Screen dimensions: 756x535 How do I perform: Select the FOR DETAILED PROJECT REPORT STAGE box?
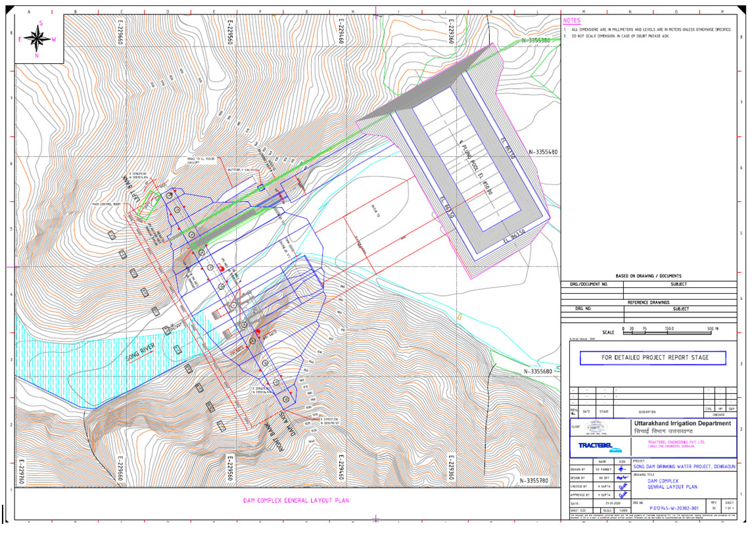tap(653, 358)
